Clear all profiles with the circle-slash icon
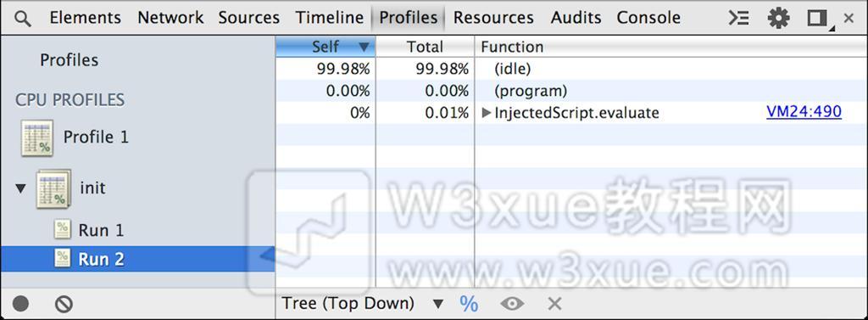 coord(64,304)
